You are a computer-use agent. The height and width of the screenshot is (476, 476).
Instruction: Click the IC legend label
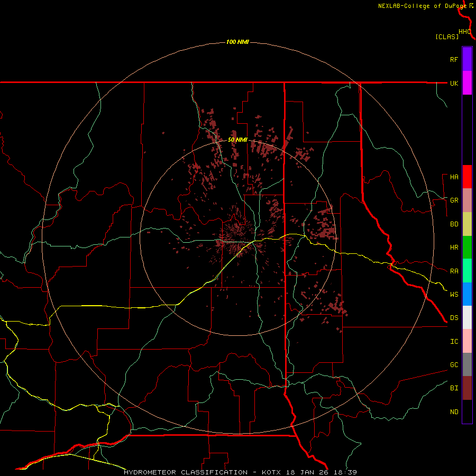[454, 342]
